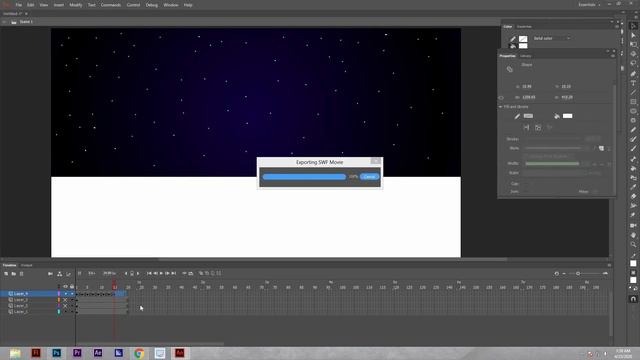Select the Selection arrow tool

(x=633, y=25)
